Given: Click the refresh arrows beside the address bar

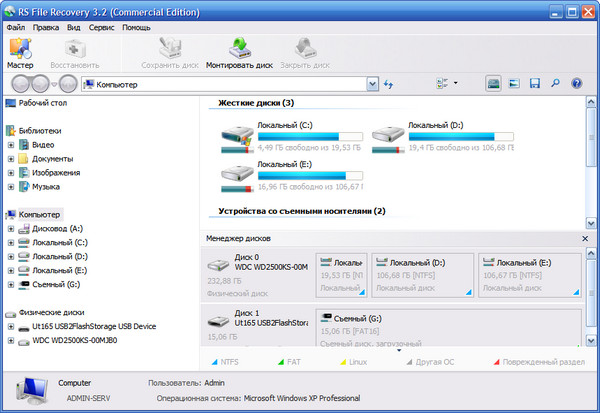Looking at the screenshot, I should point(388,84).
